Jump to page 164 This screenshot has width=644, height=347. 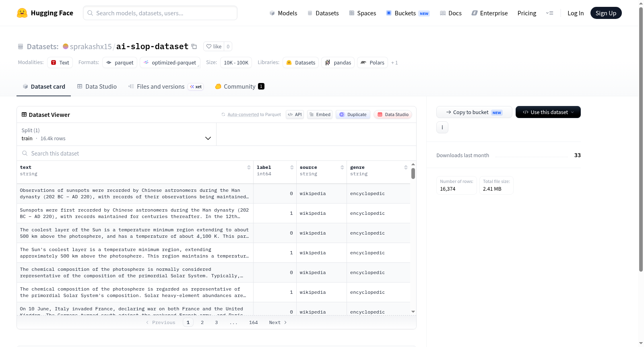click(x=253, y=322)
